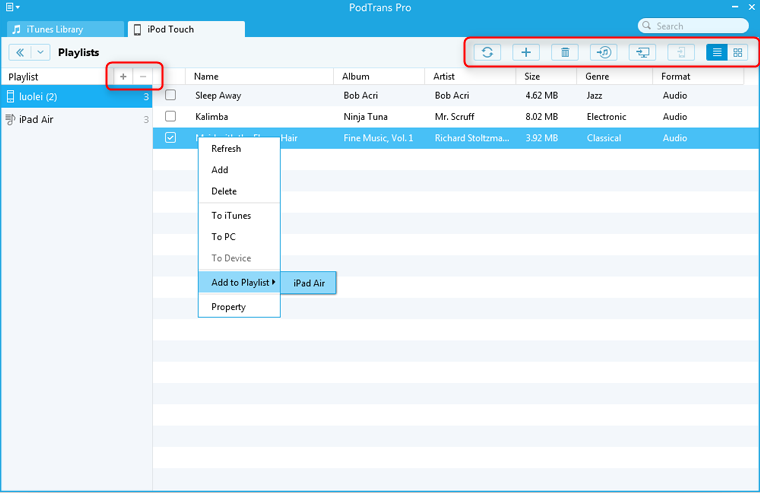Switch to grid view
This screenshot has height=493, width=760.
click(738, 52)
